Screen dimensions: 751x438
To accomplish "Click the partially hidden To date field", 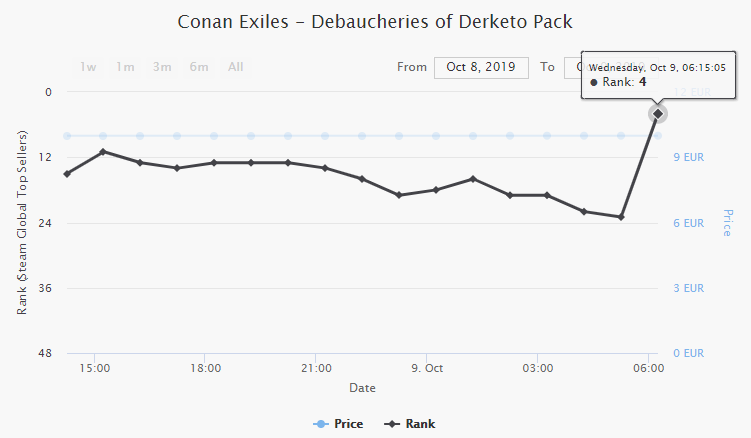I will click(x=571, y=67).
